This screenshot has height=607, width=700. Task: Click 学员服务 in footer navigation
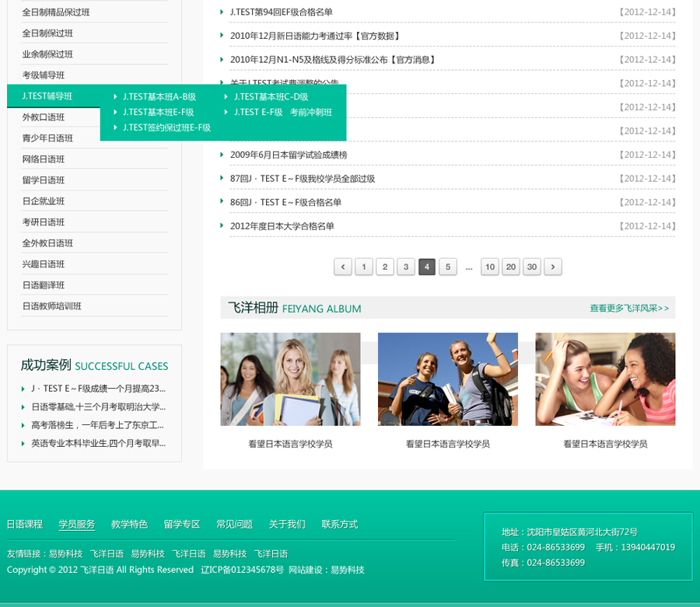point(77,525)
